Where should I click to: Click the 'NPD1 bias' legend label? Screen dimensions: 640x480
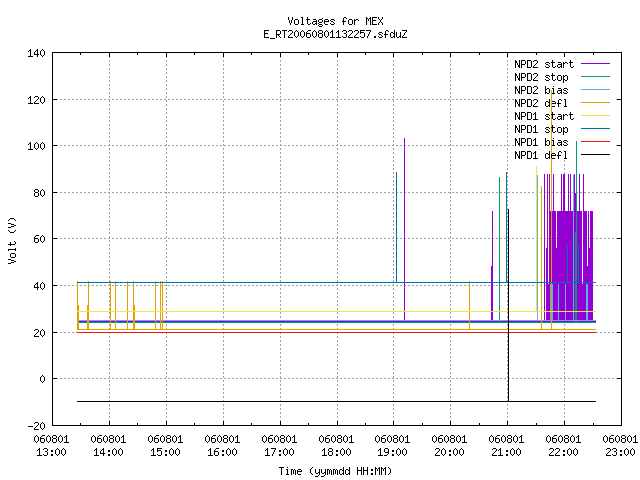point(541,142)
